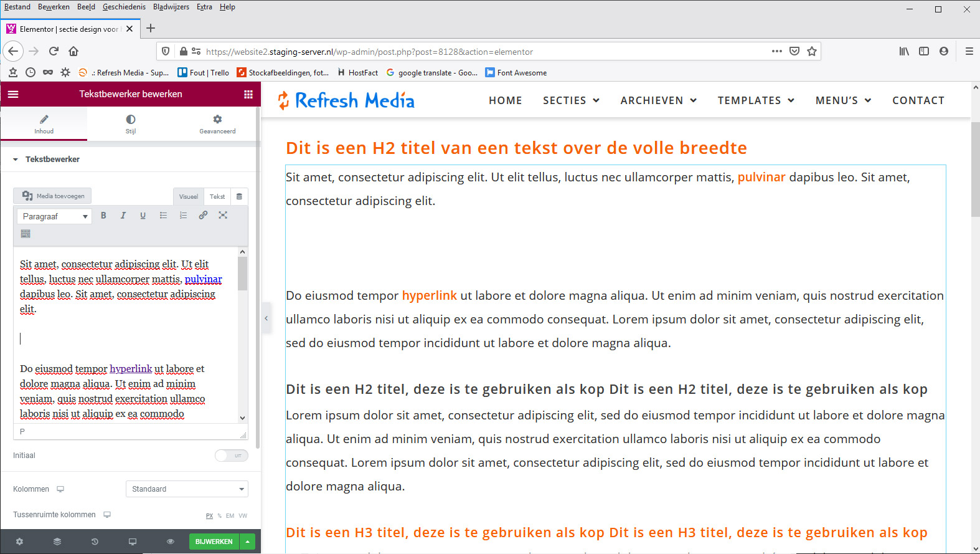Open the History icon in bottom bar
This screenshot has width=980, height=554.
point(95,542)
